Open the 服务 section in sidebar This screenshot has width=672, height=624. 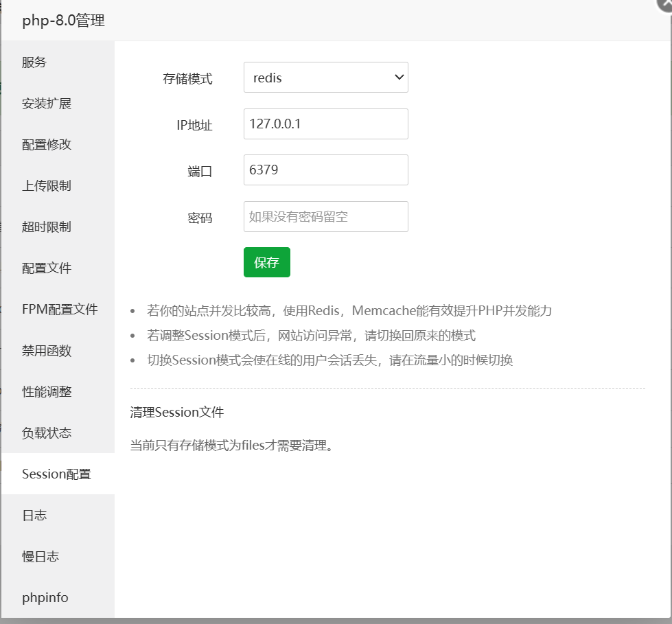click(34, 62)
